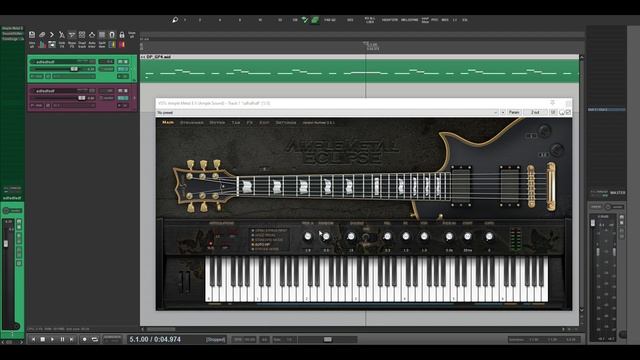
Task: Start playback with the play button
Action: point(52,339)
